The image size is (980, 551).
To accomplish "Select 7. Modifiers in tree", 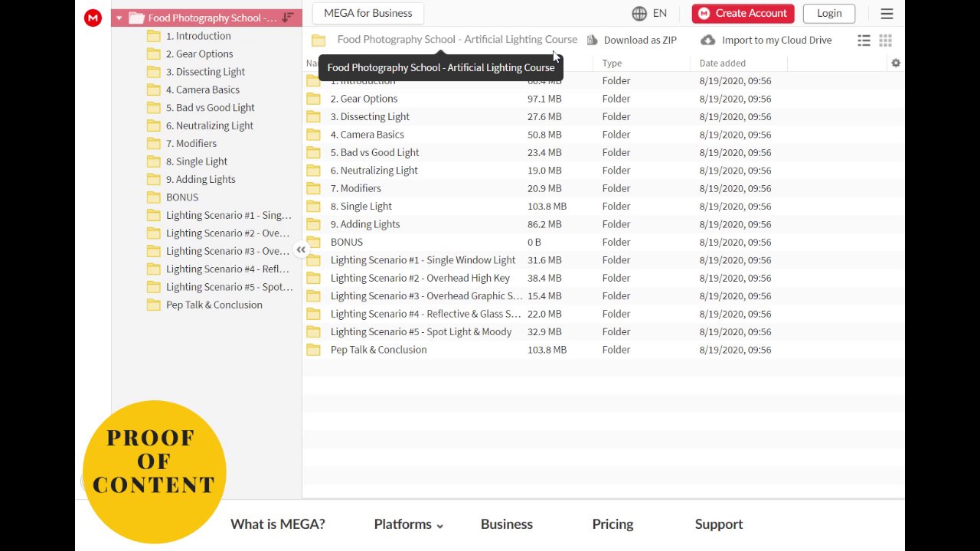I will tap(191, 143).
